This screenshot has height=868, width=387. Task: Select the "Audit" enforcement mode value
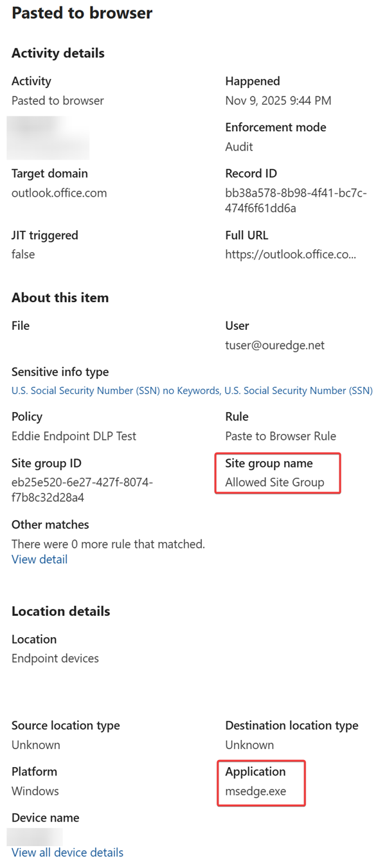coord(239,147)
